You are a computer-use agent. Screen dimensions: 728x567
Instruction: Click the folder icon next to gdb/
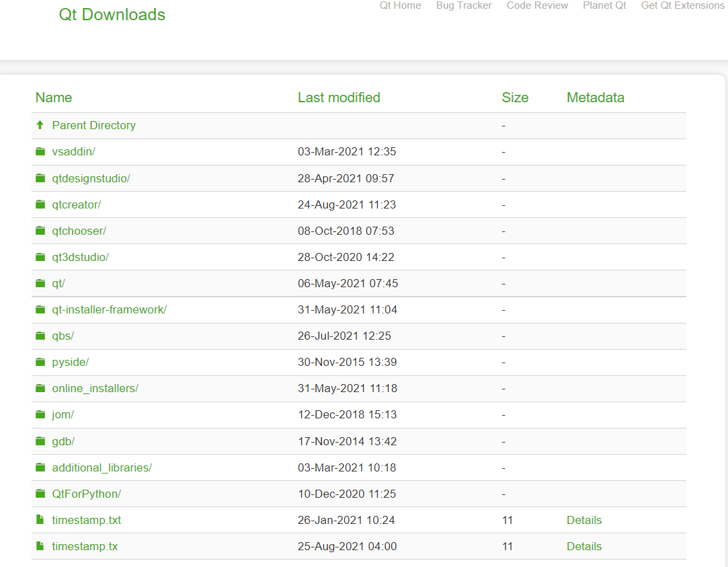click(40, 441)
